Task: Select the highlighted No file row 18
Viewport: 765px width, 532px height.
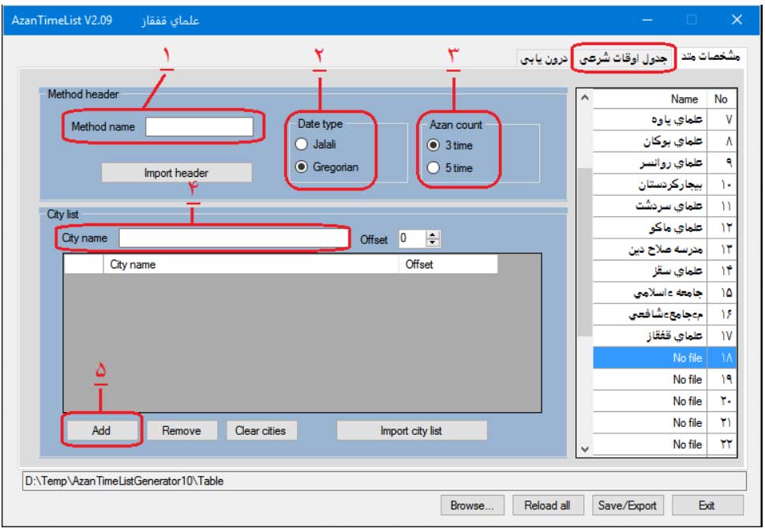Action: (x=665, y=358)
